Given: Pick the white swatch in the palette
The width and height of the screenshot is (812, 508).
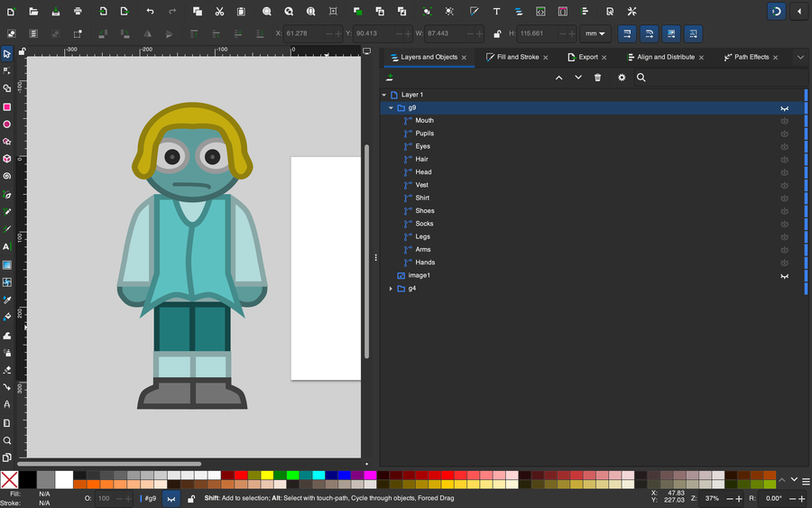Looking at the screenshot, I should click(64, 479).
